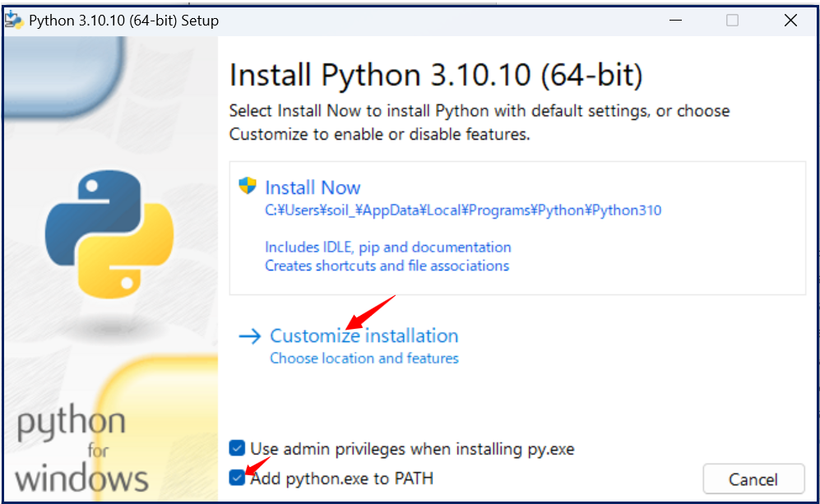Choose Customize installation option

[x=364, y=335]
